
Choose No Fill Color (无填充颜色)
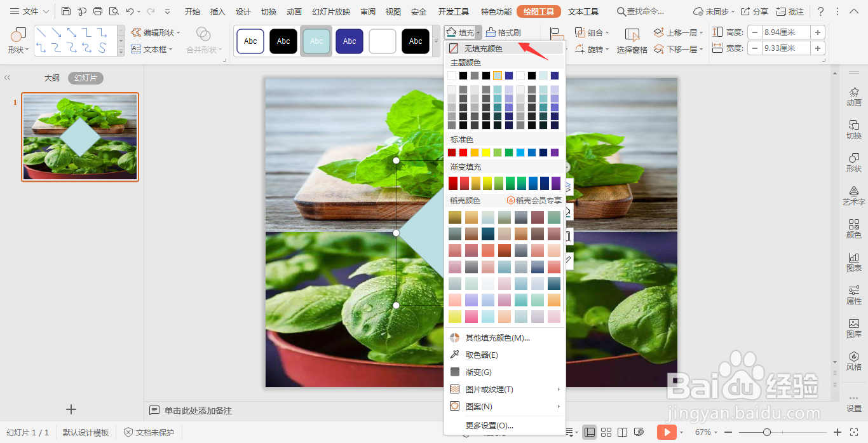(x=505, y=48)
